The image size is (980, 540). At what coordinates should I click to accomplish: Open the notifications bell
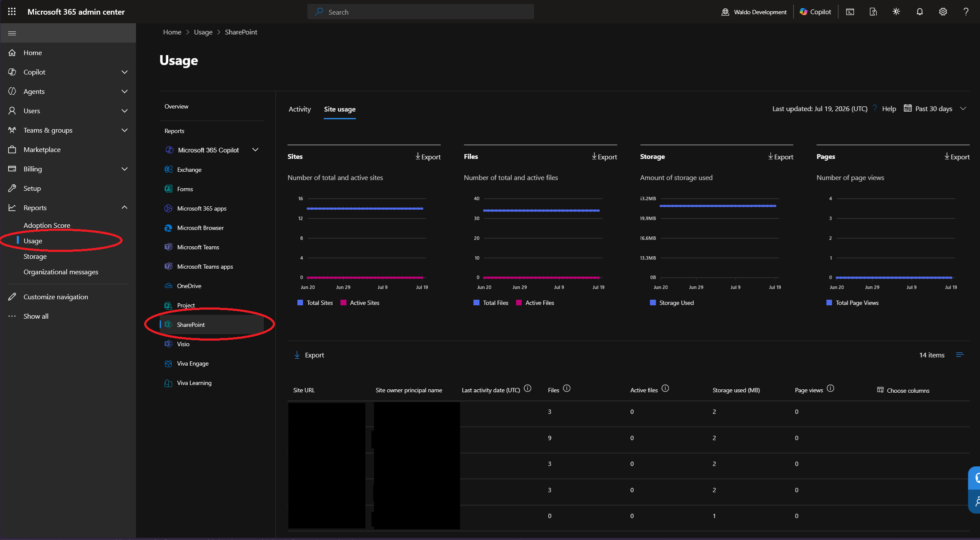tap(919, 12)
